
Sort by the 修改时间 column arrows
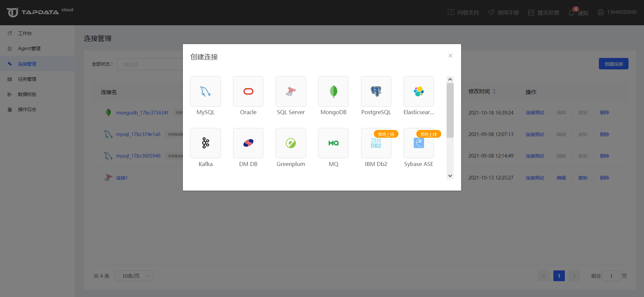pos(494,91)
